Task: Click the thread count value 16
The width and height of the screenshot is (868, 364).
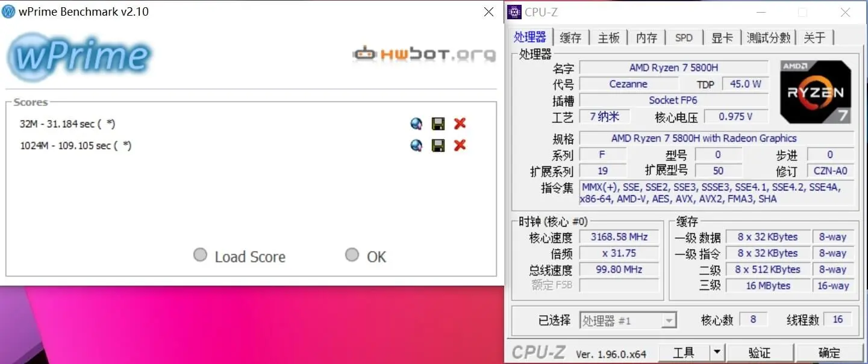Action: [838, 319]
